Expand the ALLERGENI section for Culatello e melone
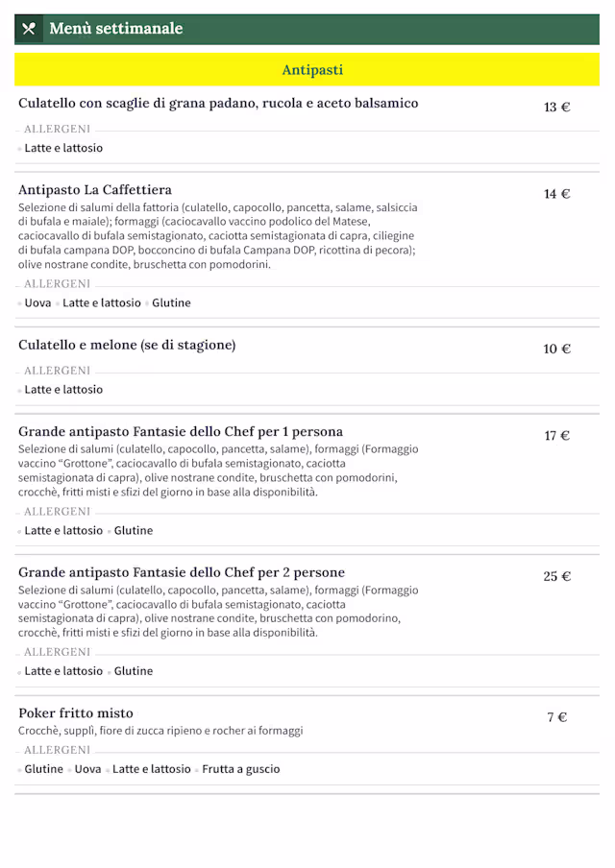The image size is (615, 868). click(57, 371)
